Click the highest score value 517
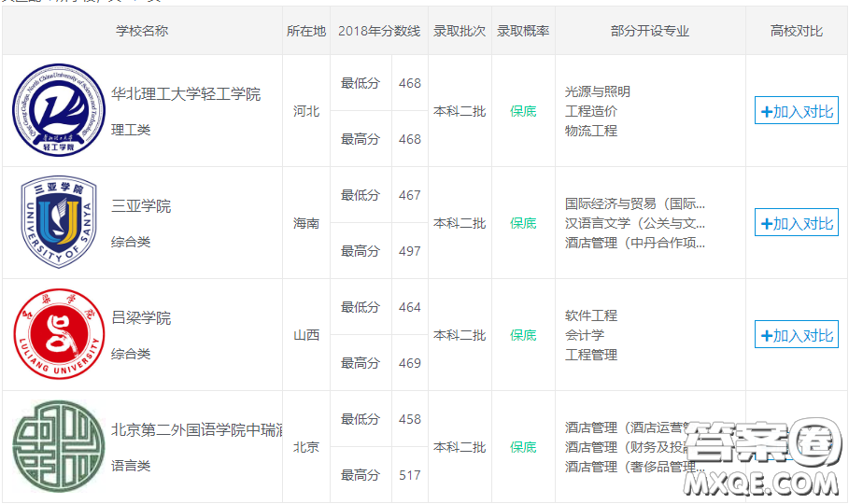This screenshot has width=849, height=504. (410, 475)
